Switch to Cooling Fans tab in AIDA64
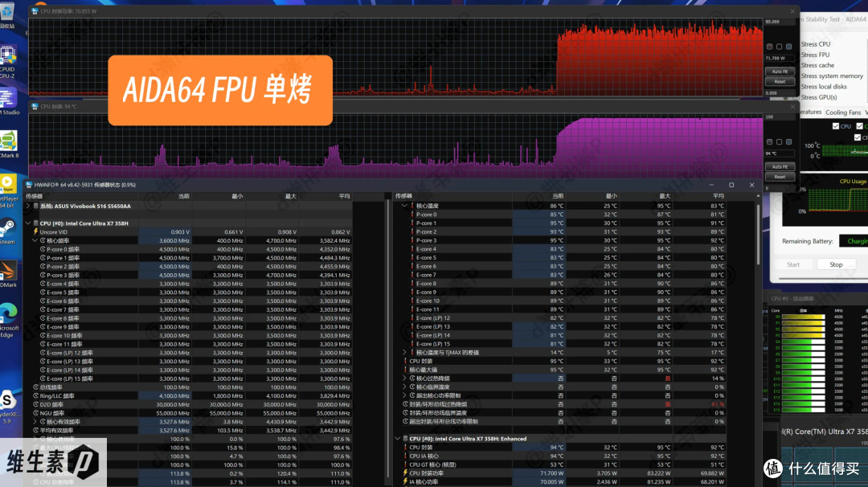Viewport: 868px width, 487px height. click(843, 113)
